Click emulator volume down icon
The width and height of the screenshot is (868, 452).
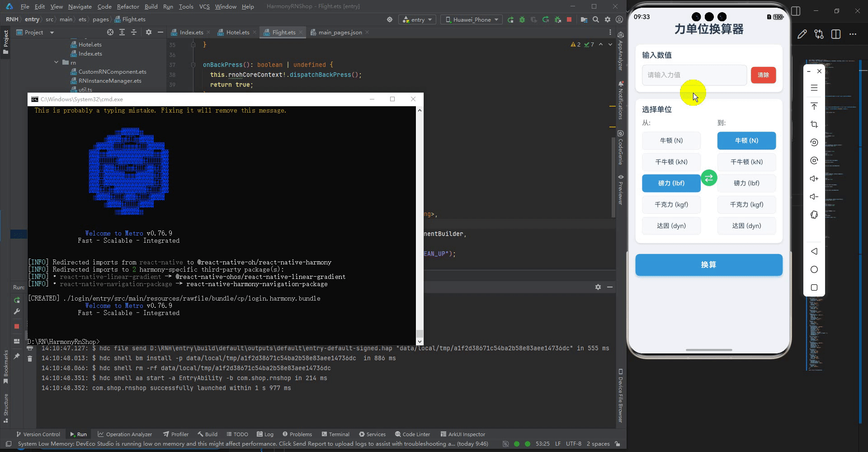tap(814, 197)
